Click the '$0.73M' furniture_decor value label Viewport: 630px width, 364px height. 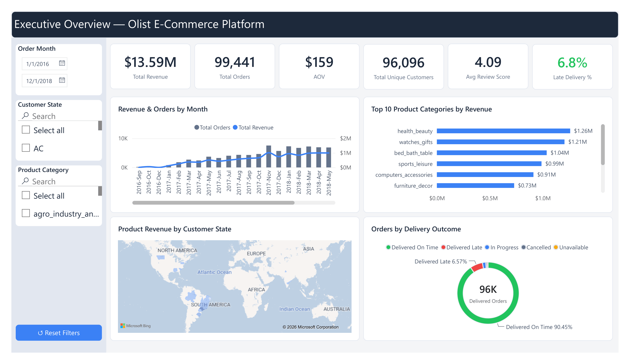(x=527, y=185)
